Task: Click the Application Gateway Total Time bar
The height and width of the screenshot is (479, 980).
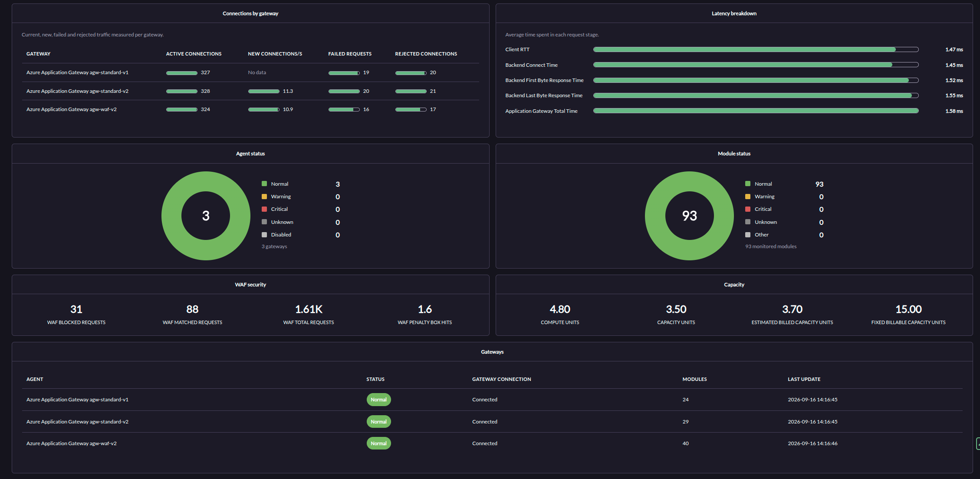Action: click(756, 111)
